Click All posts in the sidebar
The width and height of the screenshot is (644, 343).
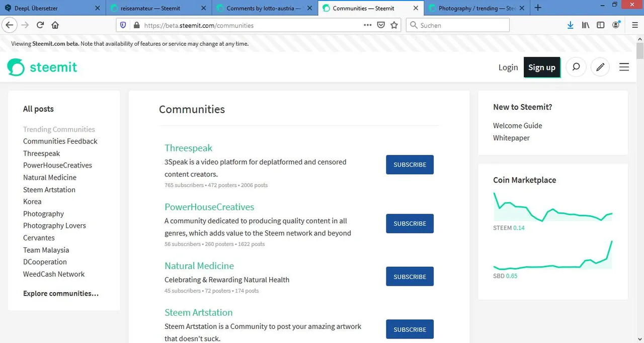click(38, 109)
